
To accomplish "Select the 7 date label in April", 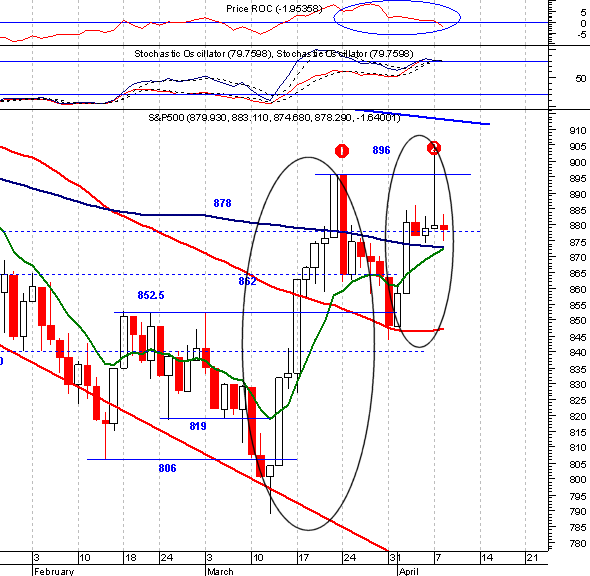I will pos(439,558).
